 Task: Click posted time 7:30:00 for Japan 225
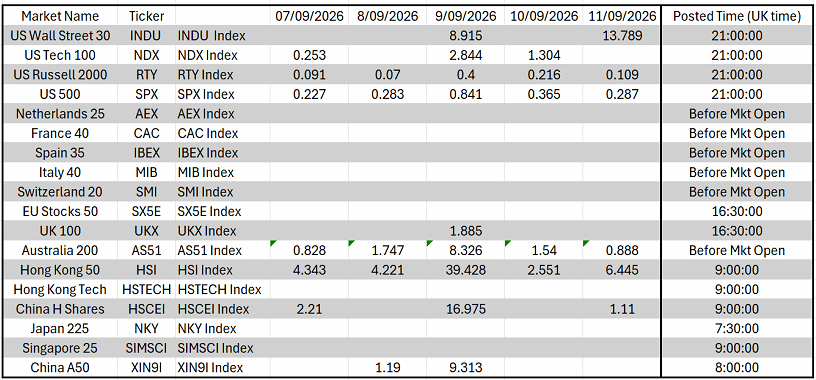736,328
